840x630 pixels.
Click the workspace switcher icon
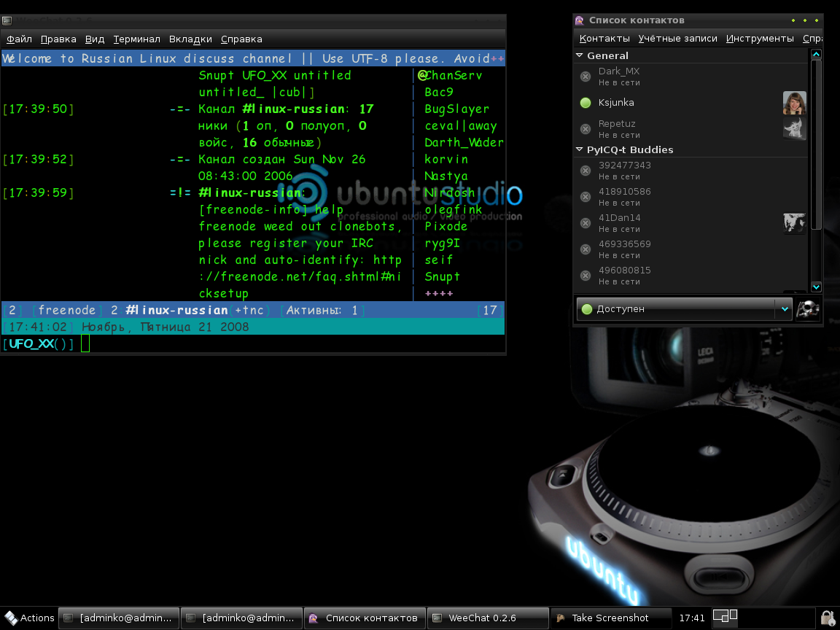click(726, 617)
